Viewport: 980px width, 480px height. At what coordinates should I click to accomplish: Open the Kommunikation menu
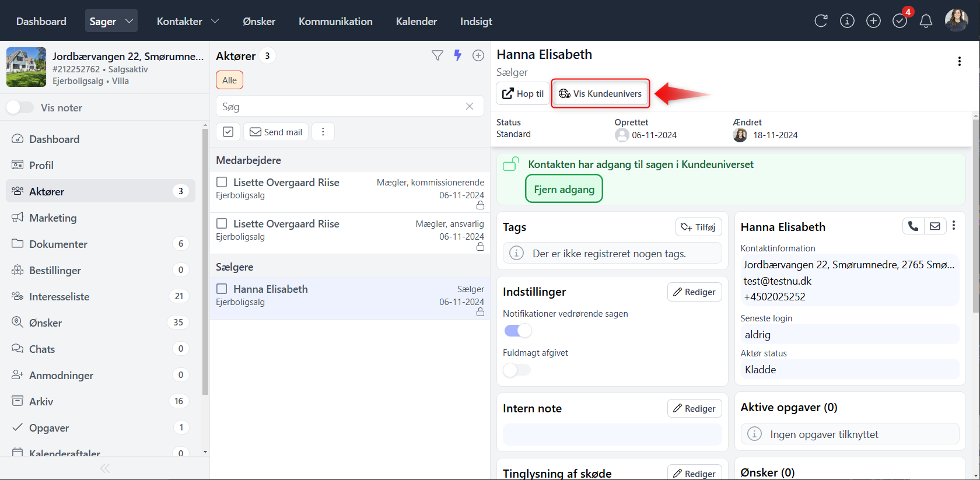coord(335,21)
